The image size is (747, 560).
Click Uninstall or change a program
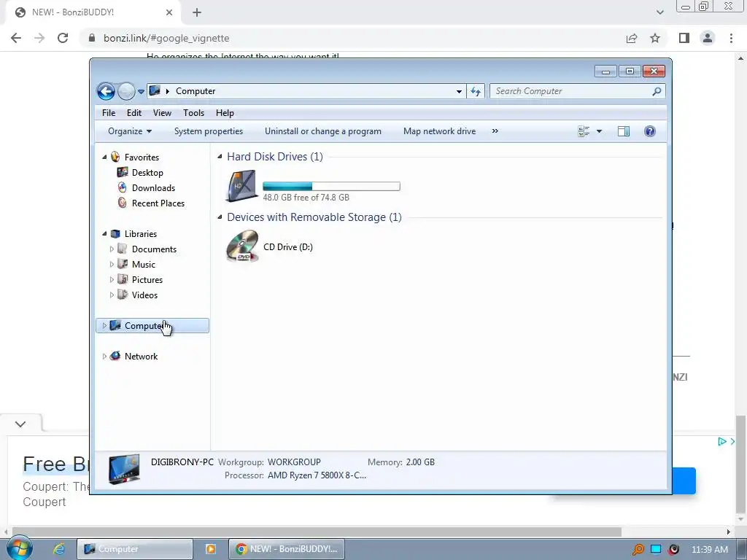pos(323,131)
